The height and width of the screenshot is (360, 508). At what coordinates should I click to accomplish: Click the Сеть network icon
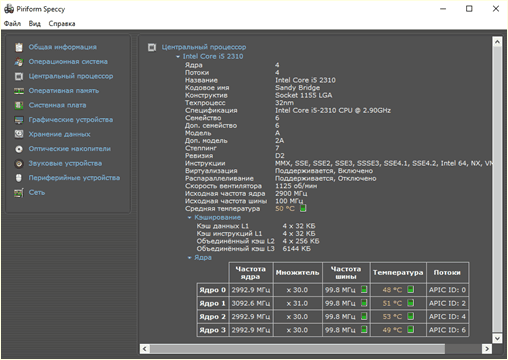pyautogui.click(x=19, y=193)
